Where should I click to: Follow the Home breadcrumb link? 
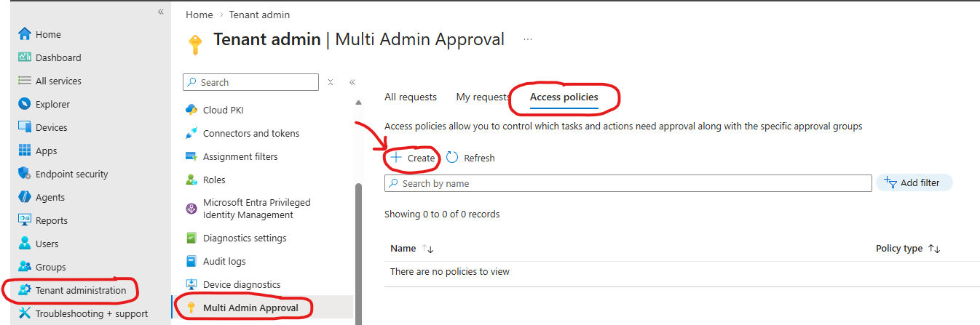[199, 15]
